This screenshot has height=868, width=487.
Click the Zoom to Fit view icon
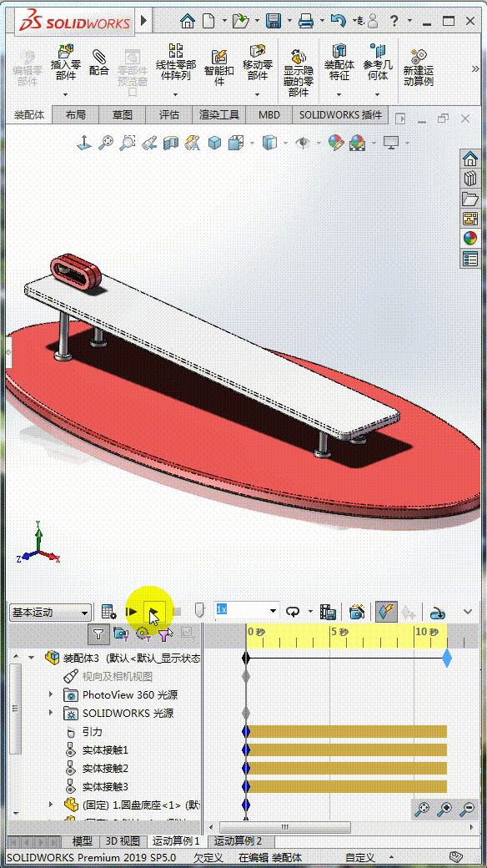(x=106, y=143)
